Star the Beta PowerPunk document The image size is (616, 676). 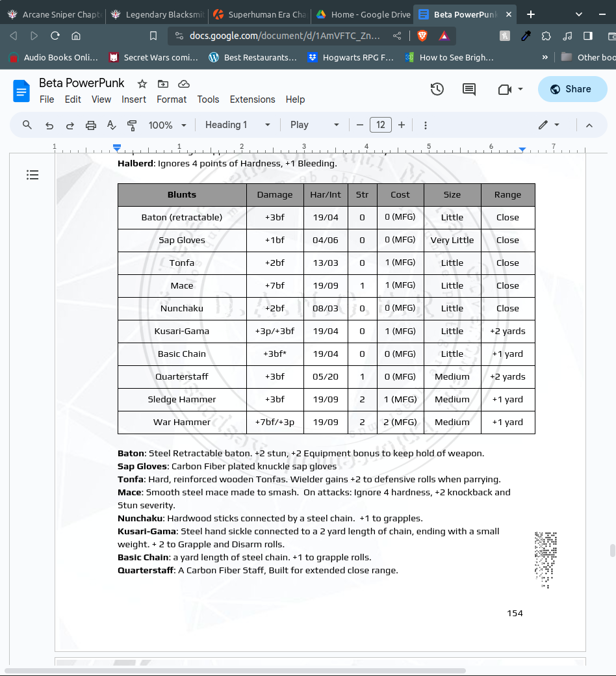tap(142, 84)
